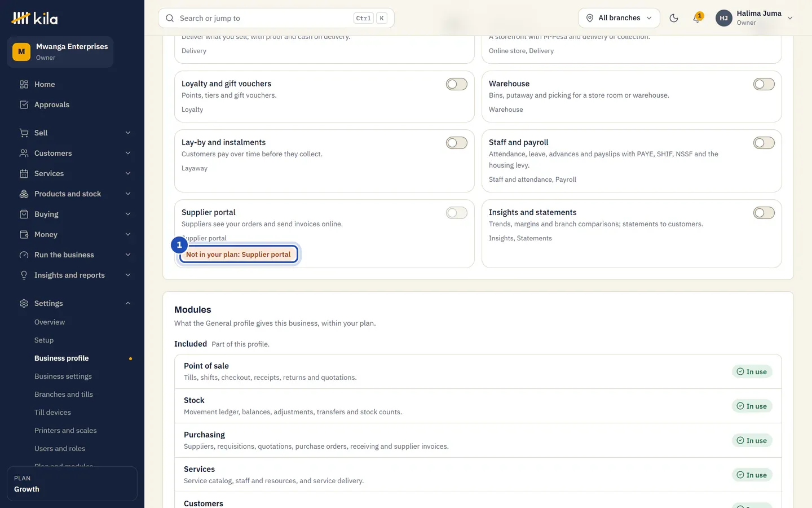Click the Run the business gauge icon
The height and width of the screenshot is (508, 812).
point(24,255)
